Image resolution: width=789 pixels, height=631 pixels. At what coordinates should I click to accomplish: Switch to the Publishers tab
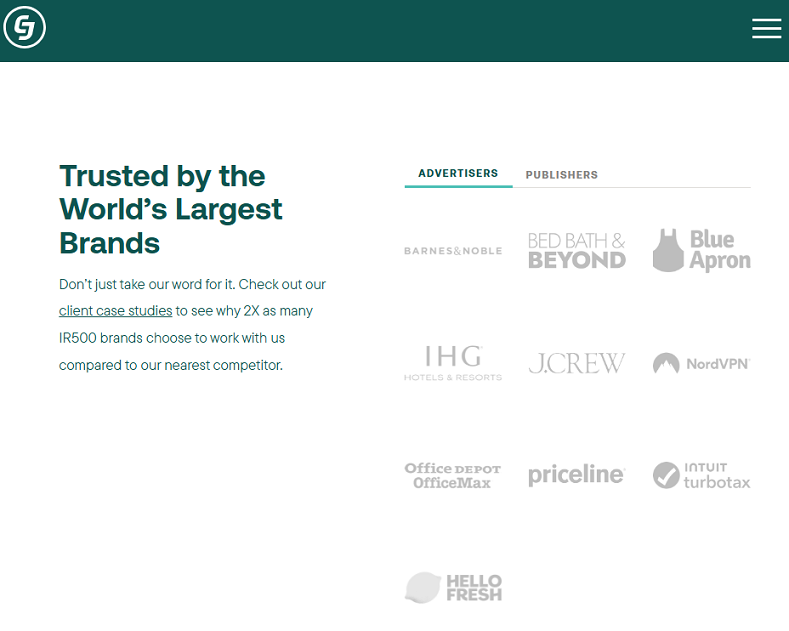[x=562, y=175]
